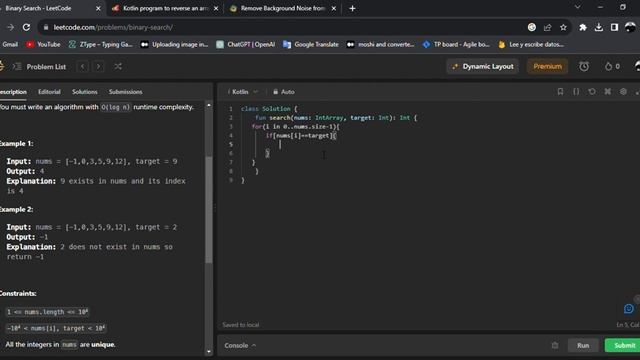Open editor settings gear icon

pos(623,92)
